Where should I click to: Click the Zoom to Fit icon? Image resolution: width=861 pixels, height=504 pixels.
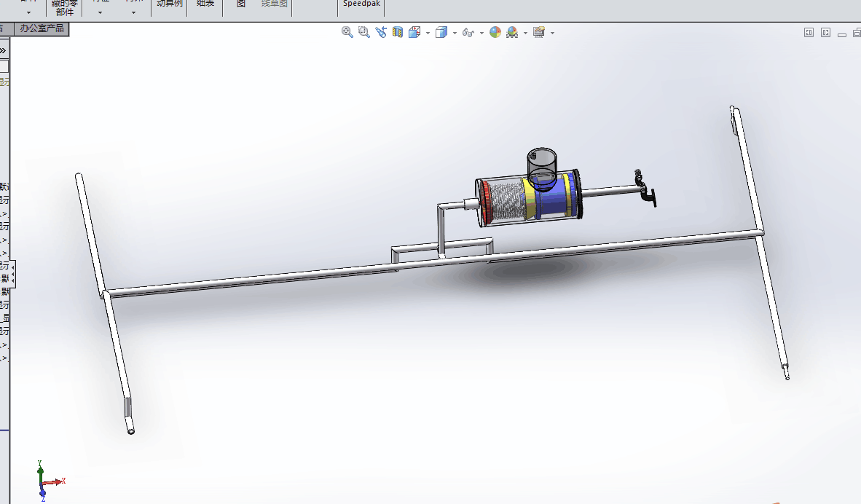pyautogui.click(x=347, y=32)
